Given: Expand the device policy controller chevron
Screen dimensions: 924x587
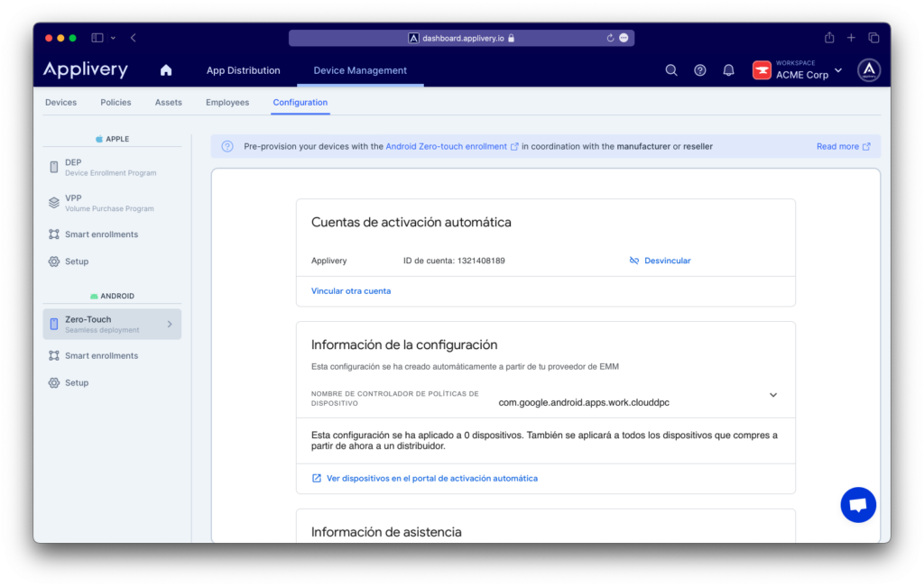Looking at the screenshot, I should pos(773,395).
